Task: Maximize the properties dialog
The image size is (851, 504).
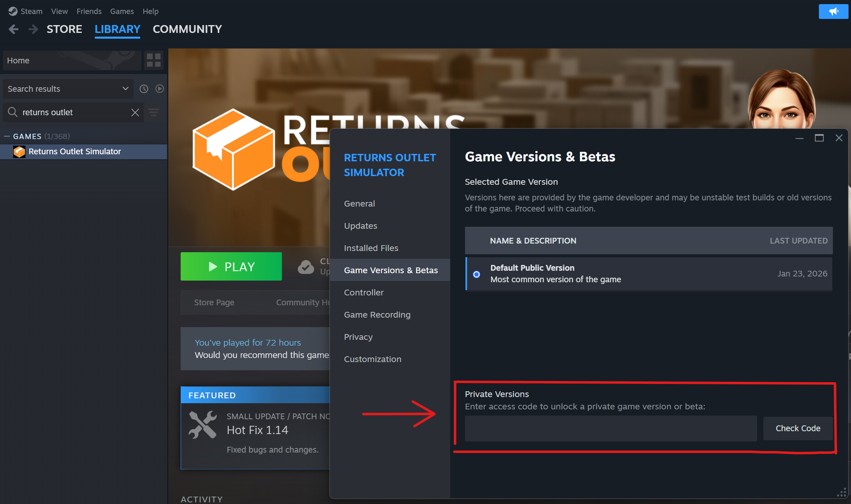Action: [819, 138]
